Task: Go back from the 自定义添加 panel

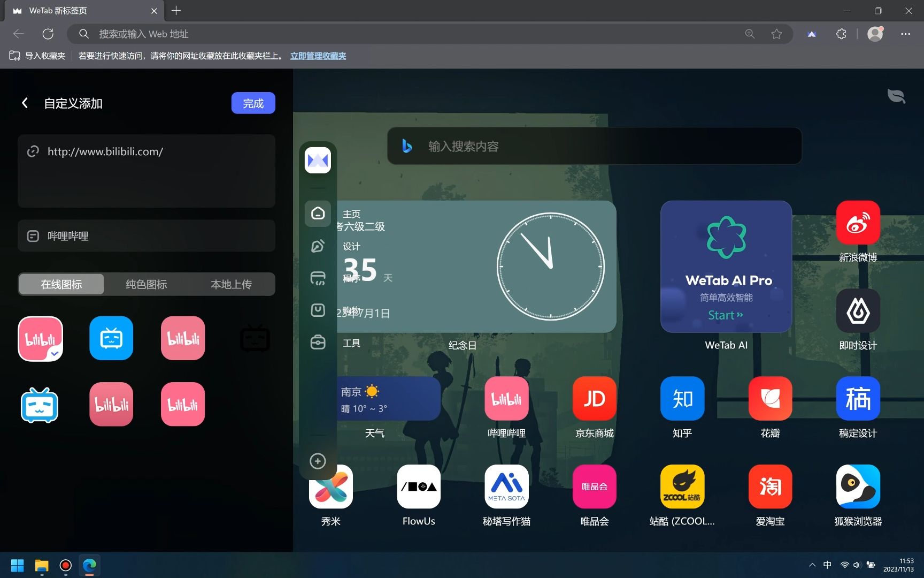Action: coord(25,103)
